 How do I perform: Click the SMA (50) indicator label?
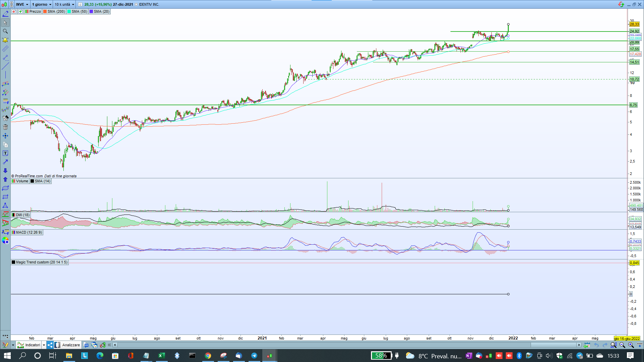79,11
